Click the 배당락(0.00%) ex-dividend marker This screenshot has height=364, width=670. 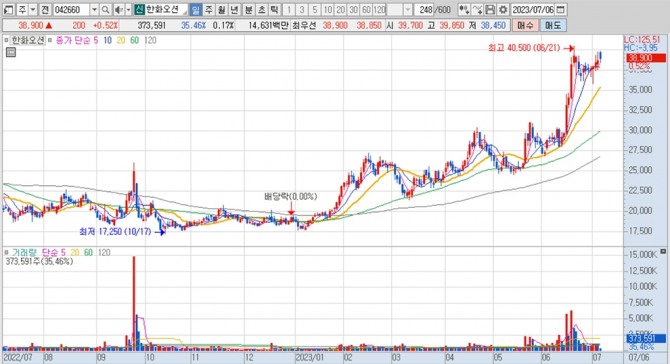291,197
